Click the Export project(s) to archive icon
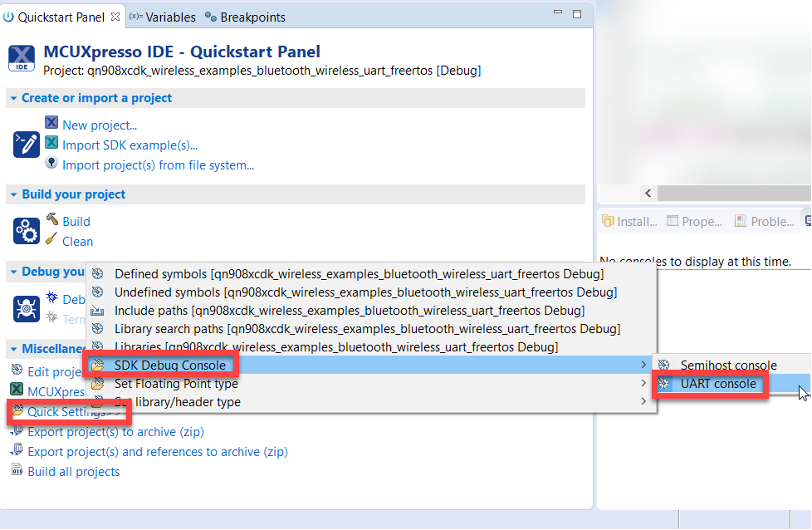This screenshot has height=530, width=812. (x=17, y=430)
